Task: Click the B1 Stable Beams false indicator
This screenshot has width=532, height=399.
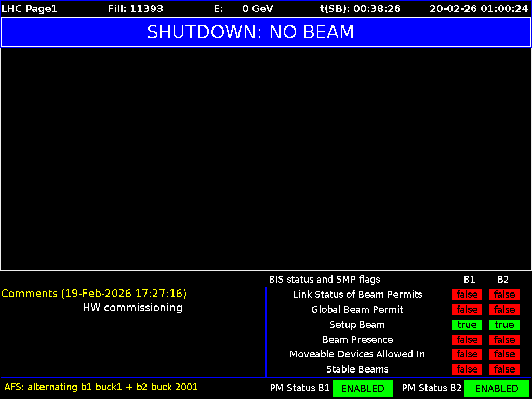Action: click(467, 369)
